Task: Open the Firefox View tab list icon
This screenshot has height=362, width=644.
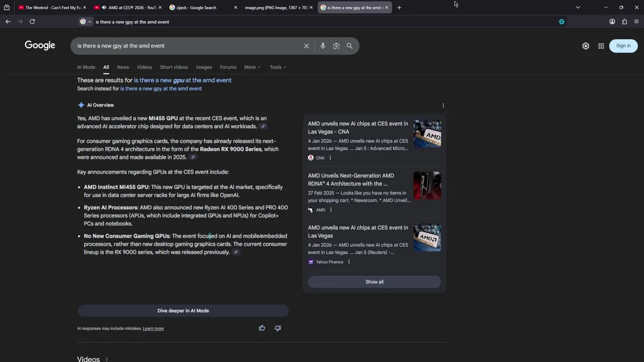Action: [7, 8]
